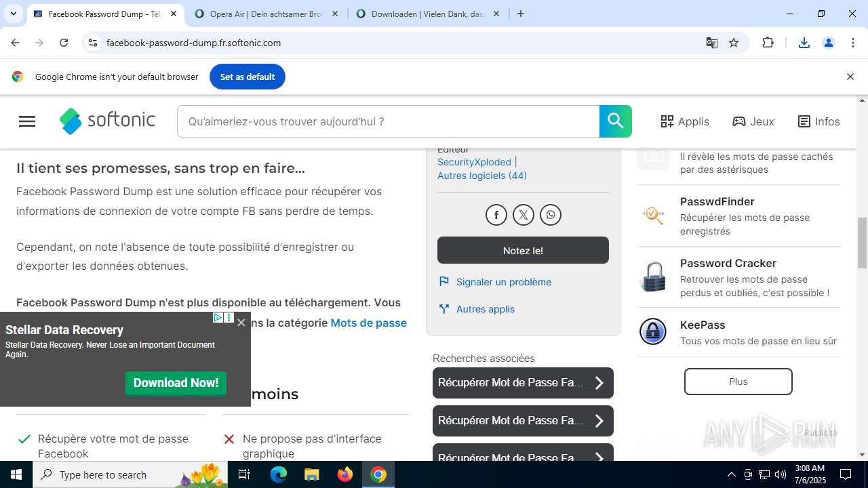Viewport: 868px width, 488px height.
Task: Open volume control in system tray
Action: coord(781,474)
